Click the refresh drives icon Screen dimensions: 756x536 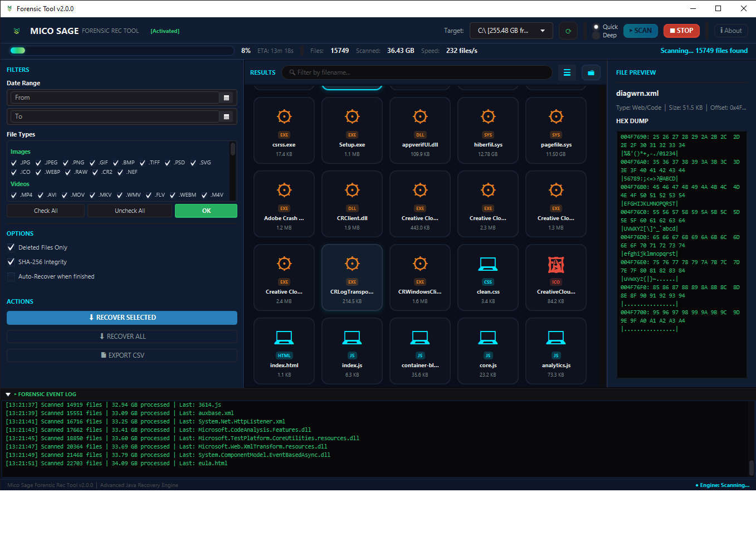pyautogui.click(x=568, y=31)
